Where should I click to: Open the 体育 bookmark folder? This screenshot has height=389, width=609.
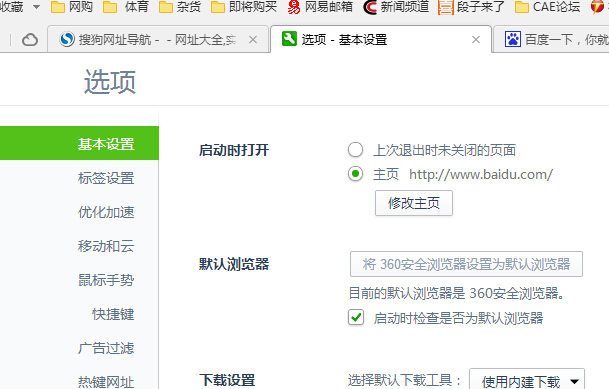click(125, 7)
